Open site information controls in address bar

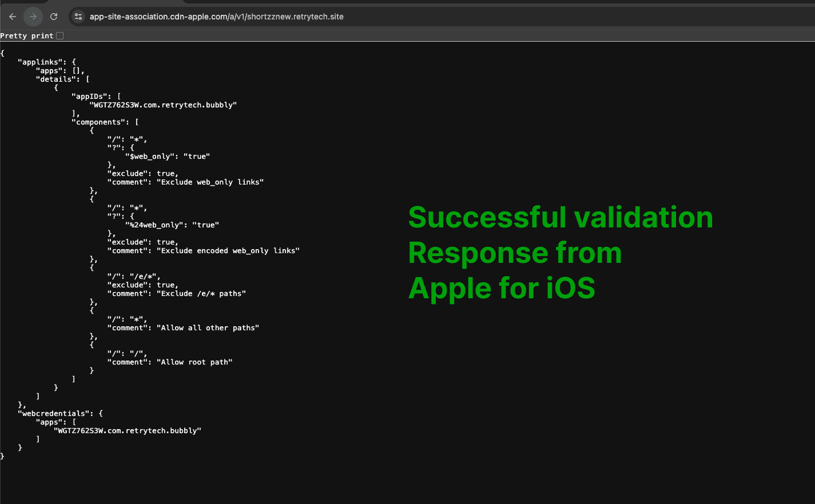pyautogui.click(x=79, y=17)
